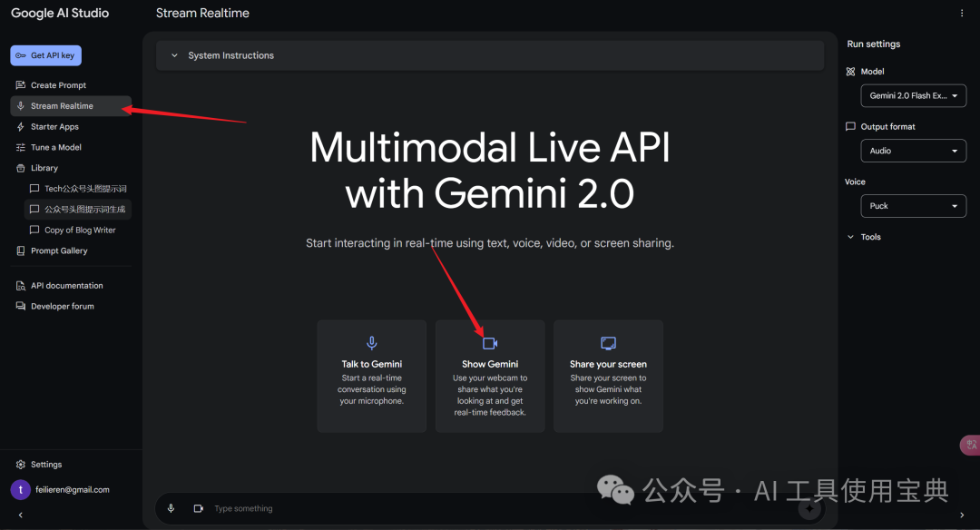Screen dimensions: 980x530
Task: Open the 公众号头图提示词生成 library item
Action: [x=78, y=209]
